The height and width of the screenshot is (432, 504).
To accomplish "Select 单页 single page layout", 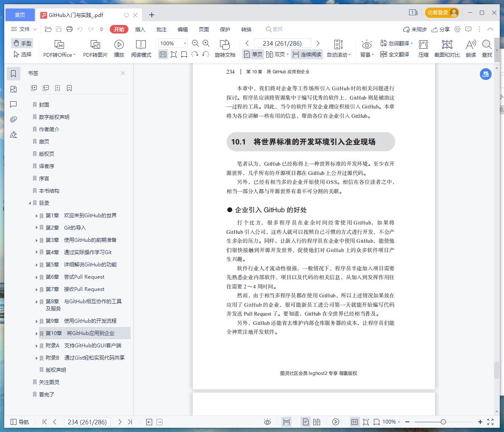I will 253,54.
